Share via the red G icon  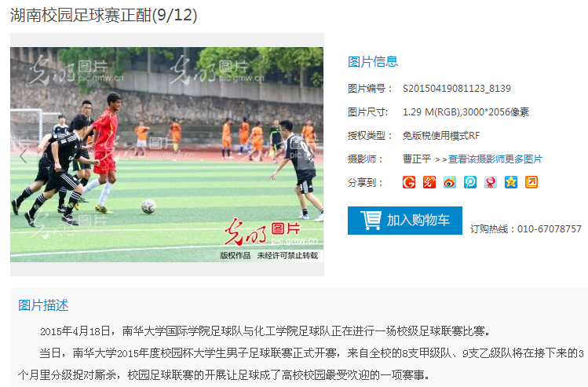tap(409, 182)
